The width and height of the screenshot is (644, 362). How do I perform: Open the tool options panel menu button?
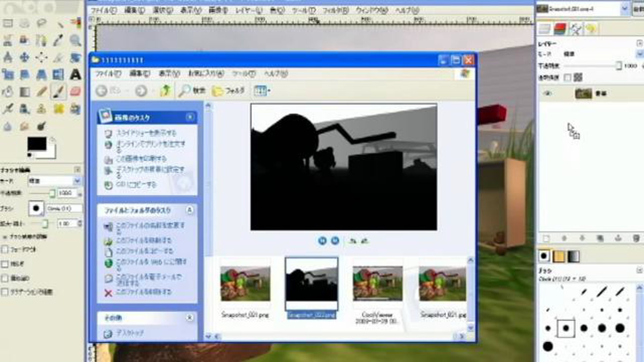click(x=77, y=169)
